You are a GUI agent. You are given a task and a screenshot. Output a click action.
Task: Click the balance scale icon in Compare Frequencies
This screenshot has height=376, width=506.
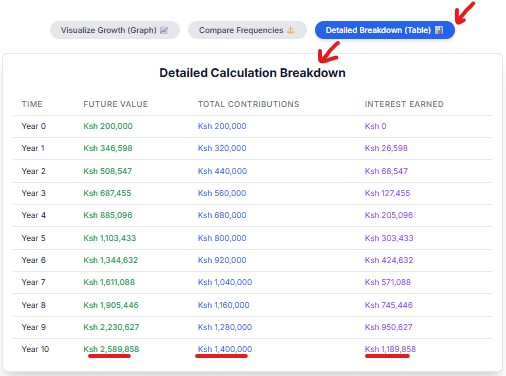291,30
